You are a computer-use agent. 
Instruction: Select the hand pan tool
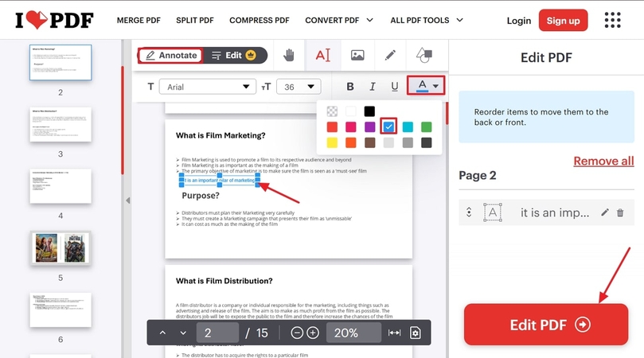(x=289, y=55)
